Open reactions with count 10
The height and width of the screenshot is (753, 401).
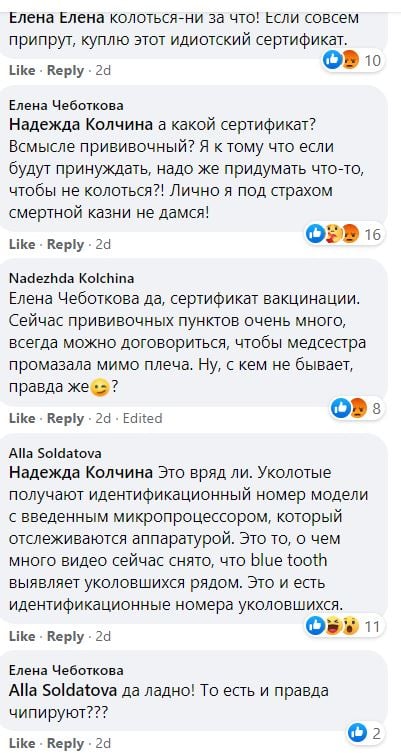[x=353, y=61]
